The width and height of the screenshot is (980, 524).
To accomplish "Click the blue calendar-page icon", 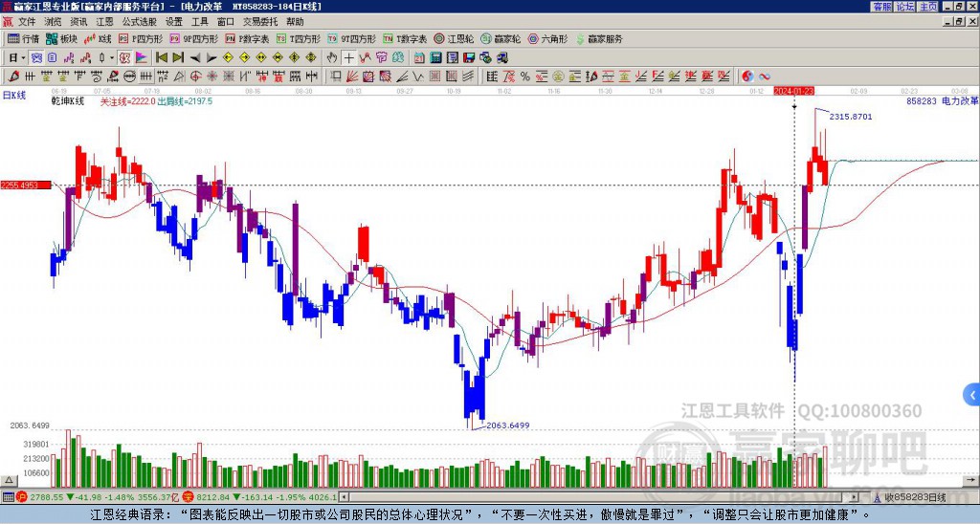I will point(52,58).
